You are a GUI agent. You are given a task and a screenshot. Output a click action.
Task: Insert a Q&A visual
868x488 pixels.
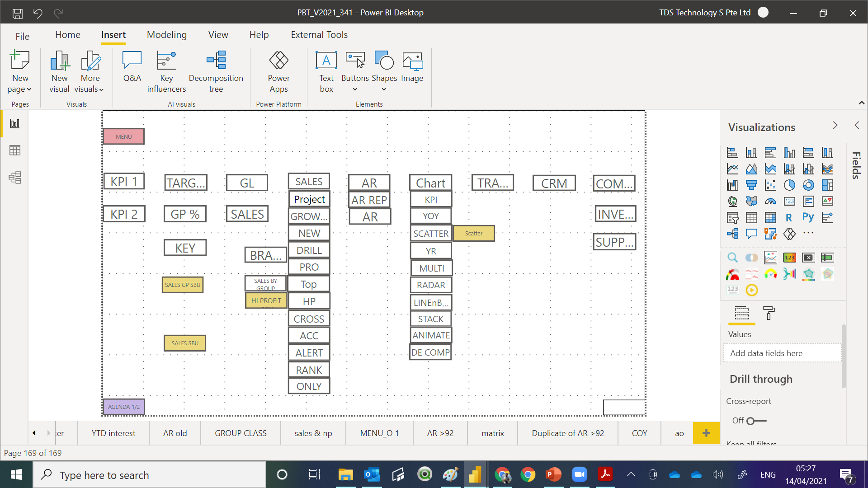point(132,66)
